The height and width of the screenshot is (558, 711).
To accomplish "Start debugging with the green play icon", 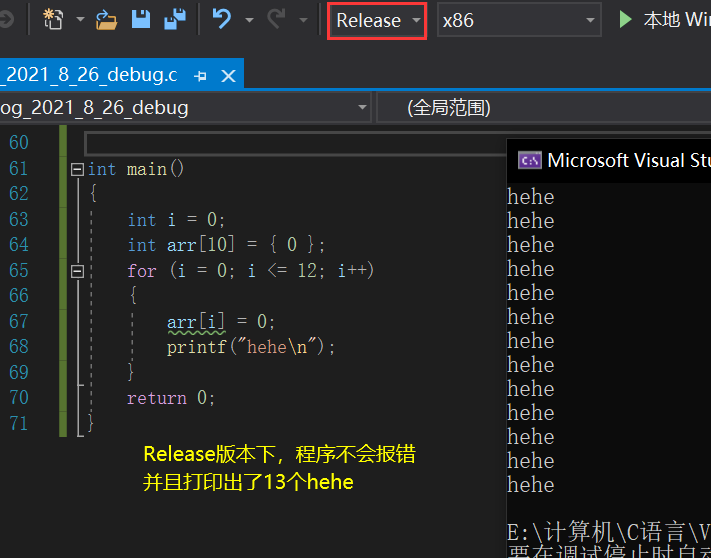I will click(626, 19).
